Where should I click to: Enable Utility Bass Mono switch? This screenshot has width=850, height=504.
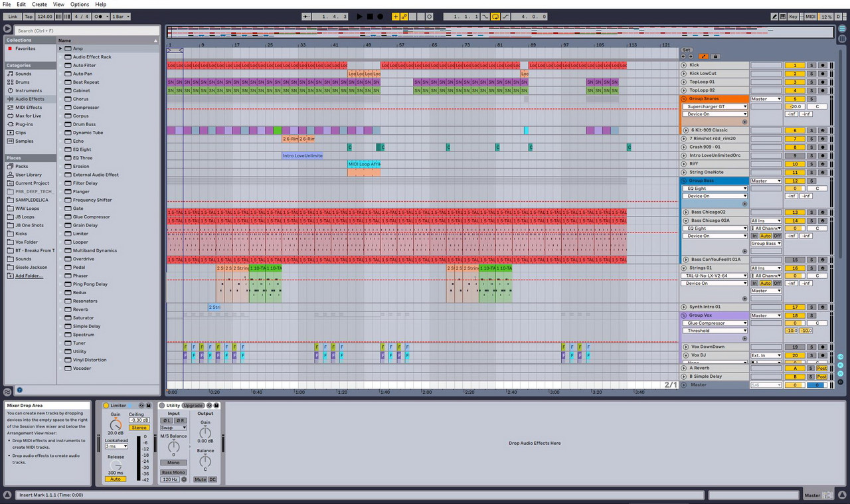173,472
